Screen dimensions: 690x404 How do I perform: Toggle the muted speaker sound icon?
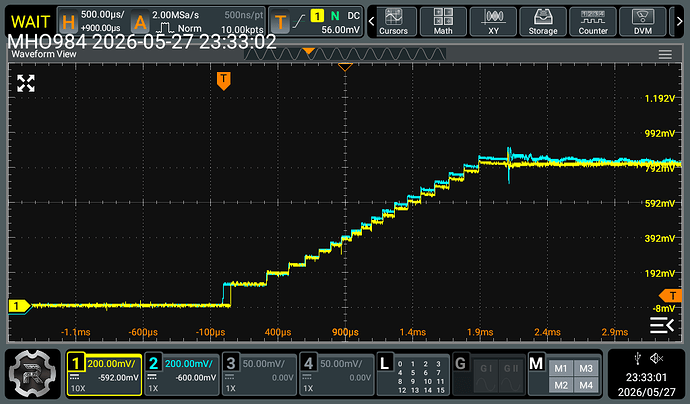pyautogui.click(x=656, y=359)
